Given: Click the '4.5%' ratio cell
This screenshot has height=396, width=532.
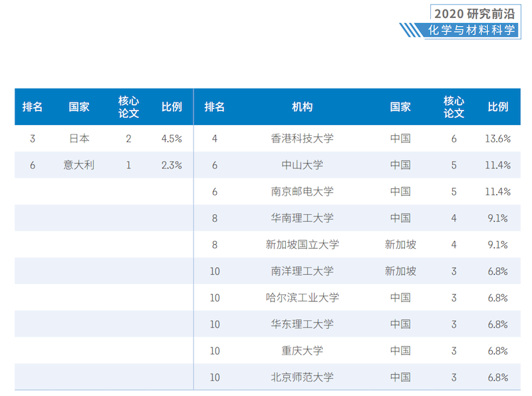Looking at the screenshot, I should [x=172, y=138].
